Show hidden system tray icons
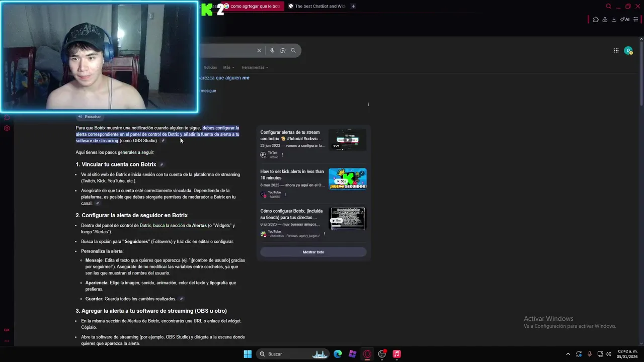Image resolution: width=644 pixels, height=362 pixels. pyautogui.click(x=568, y=354)
